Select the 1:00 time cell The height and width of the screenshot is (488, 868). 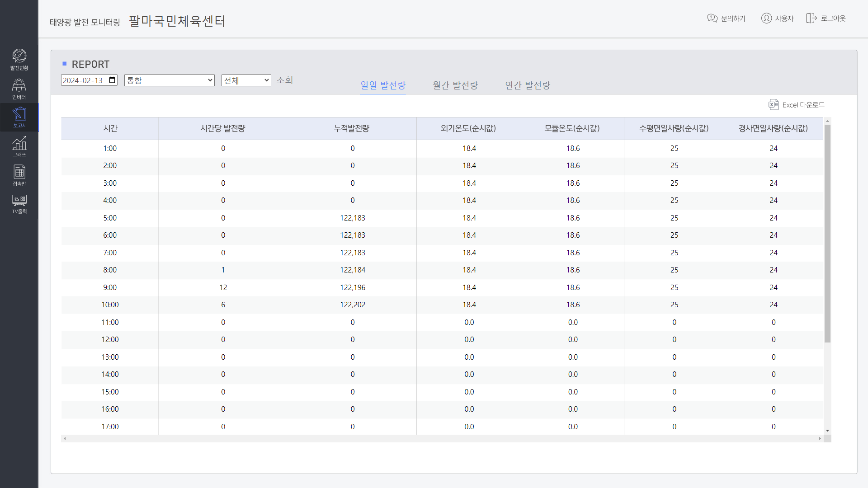pos(110,148)
